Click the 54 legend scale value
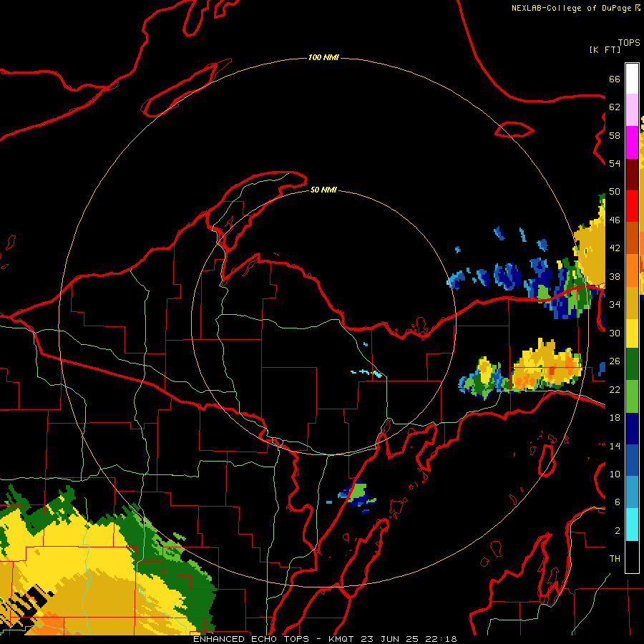The image size is (644, 644). pos(615,163)
